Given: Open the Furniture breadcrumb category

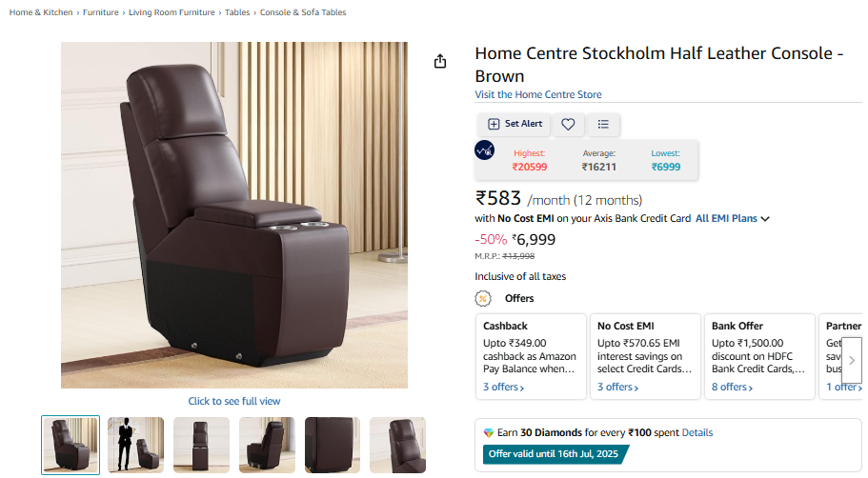Looking at the screenshot, I should tap(101, 13).
